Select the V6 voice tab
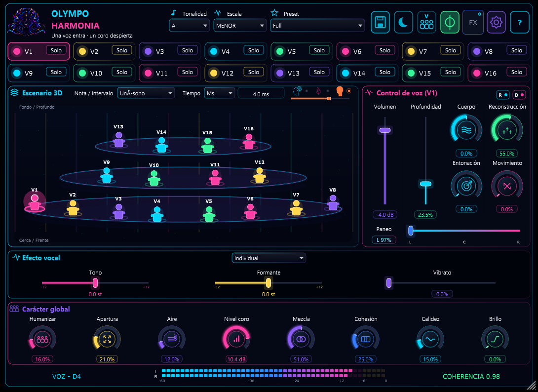The image size is (538, 392). point(367,51)
